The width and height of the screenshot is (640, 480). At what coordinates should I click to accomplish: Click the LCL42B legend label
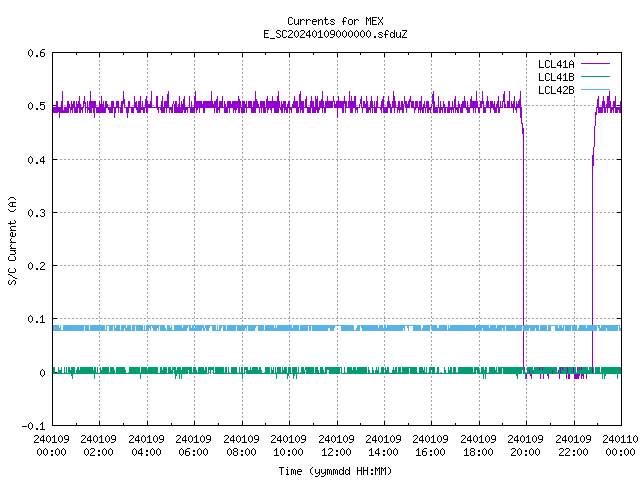pos(556,90)
